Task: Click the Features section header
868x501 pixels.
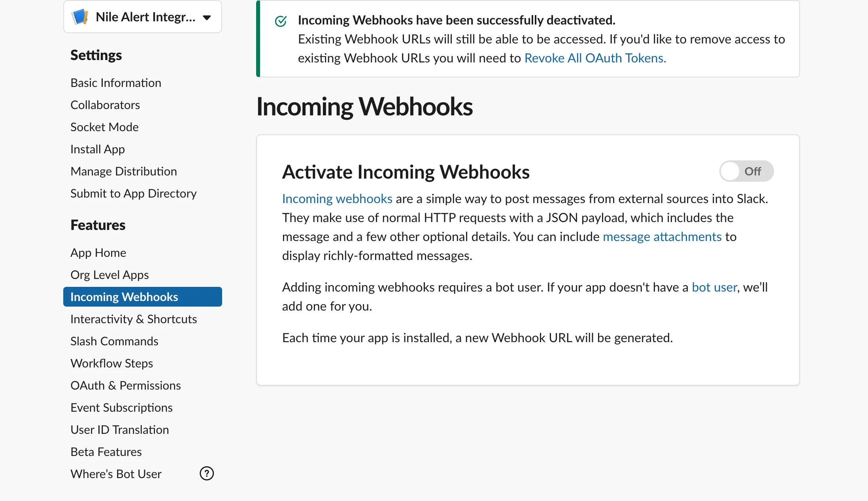Action: tap(98, 225)
